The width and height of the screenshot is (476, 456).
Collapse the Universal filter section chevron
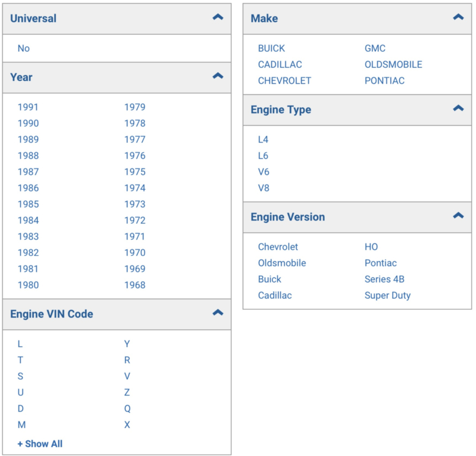[x=218, y=17]
